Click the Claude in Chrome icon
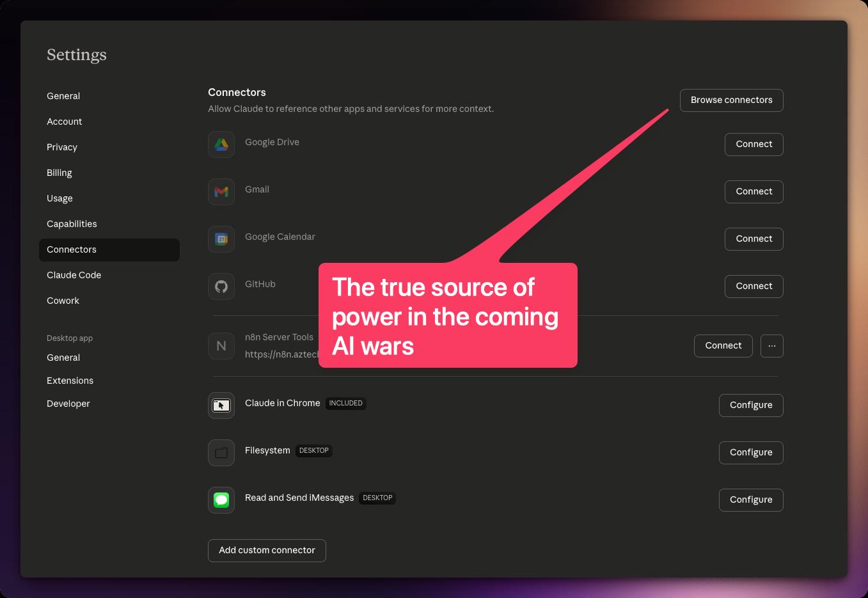This screenshot has height=598, width=868. pyautogui.click(x=221, y=405)
